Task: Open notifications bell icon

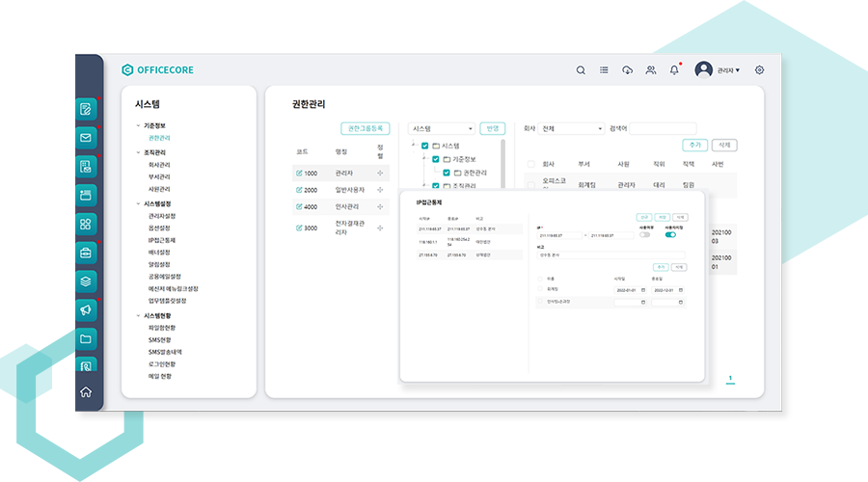Action: [x=674, y=70]
